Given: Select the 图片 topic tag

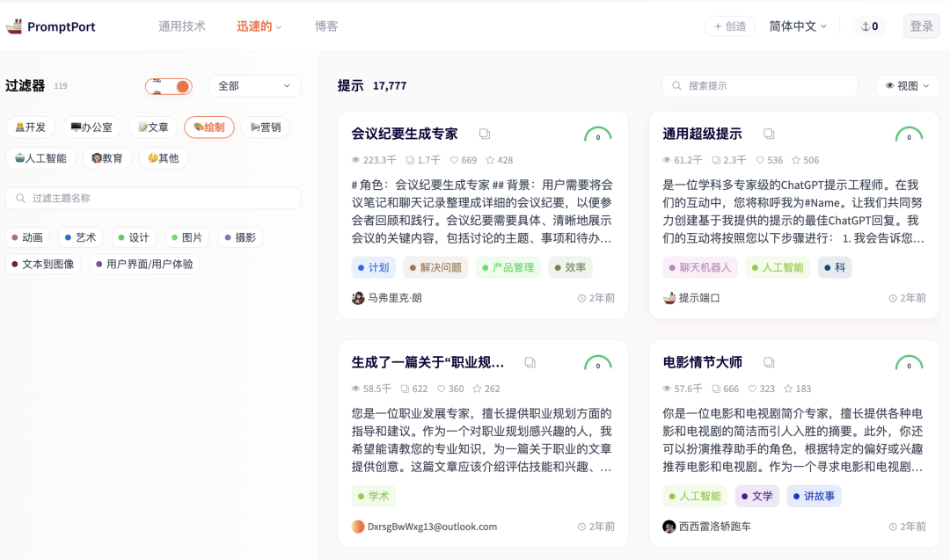Looking at the screenshot, I should pyautogui.click(x=187, y=237).
